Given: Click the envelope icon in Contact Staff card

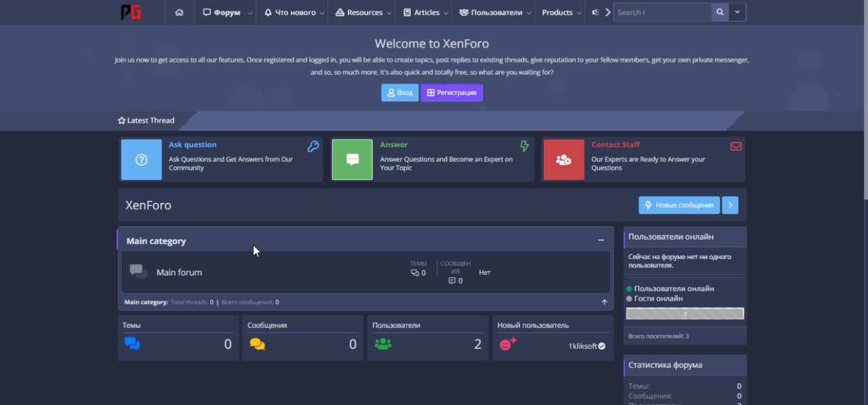Looking at the screenshot, I should click(x=736, y=146).
